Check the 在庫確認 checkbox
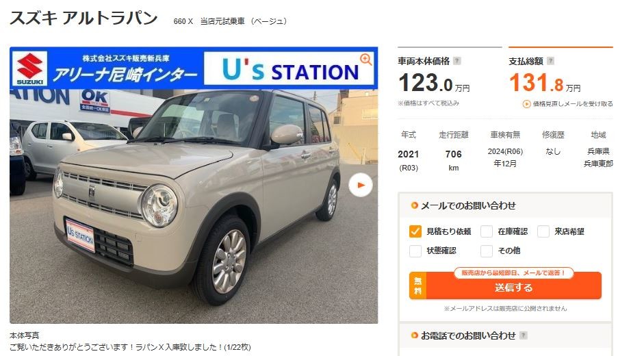The height and width of the screenshot is (356, 644). click(487, 231)
